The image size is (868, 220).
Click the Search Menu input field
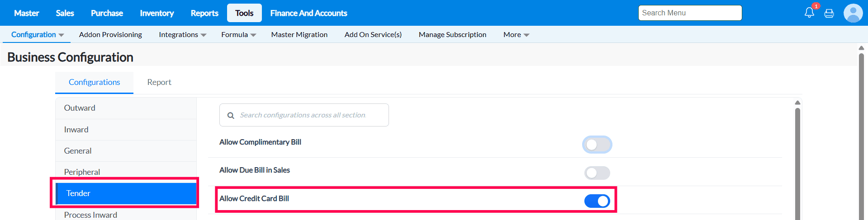click(690, 13)
